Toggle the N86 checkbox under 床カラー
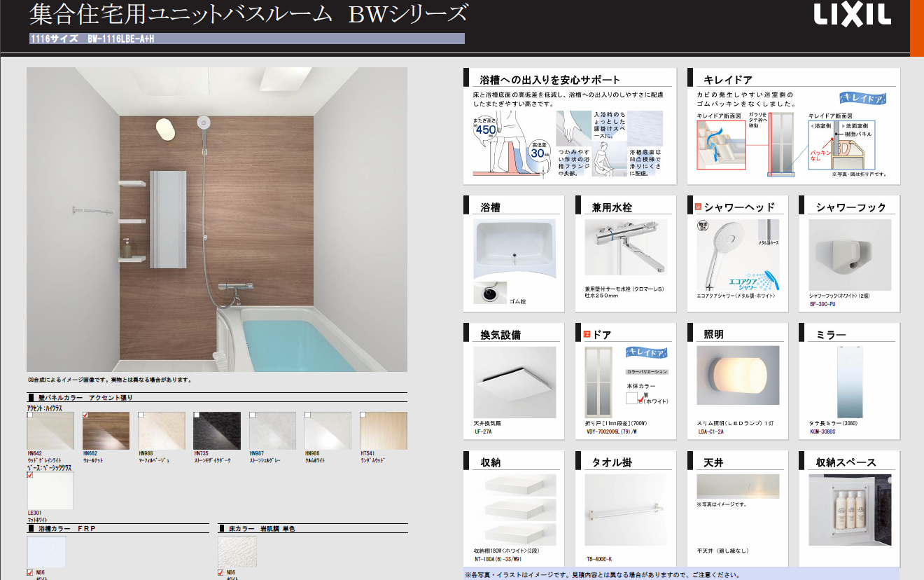Viewport: 924px width, 580px height. [x=221, y=572]
